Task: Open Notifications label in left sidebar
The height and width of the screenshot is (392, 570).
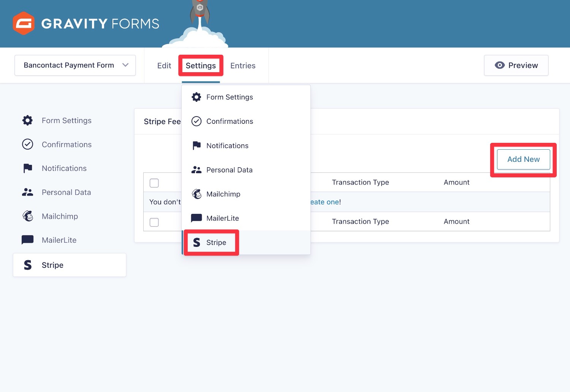Action: [64, 168]
